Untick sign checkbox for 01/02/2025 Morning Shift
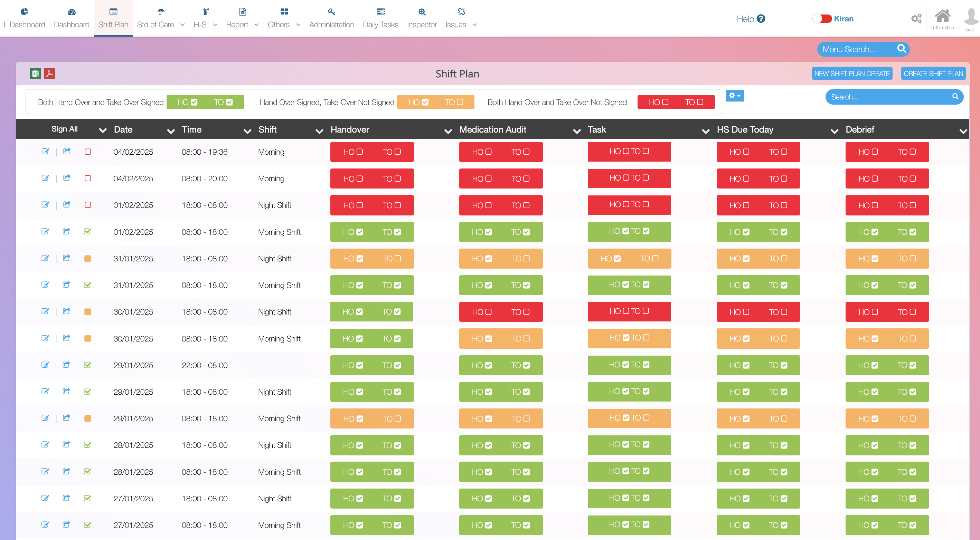 click(x=87, y=231)
